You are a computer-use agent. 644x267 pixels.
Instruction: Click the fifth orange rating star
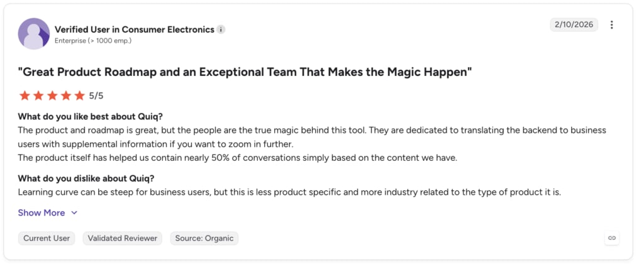point(80,96)
